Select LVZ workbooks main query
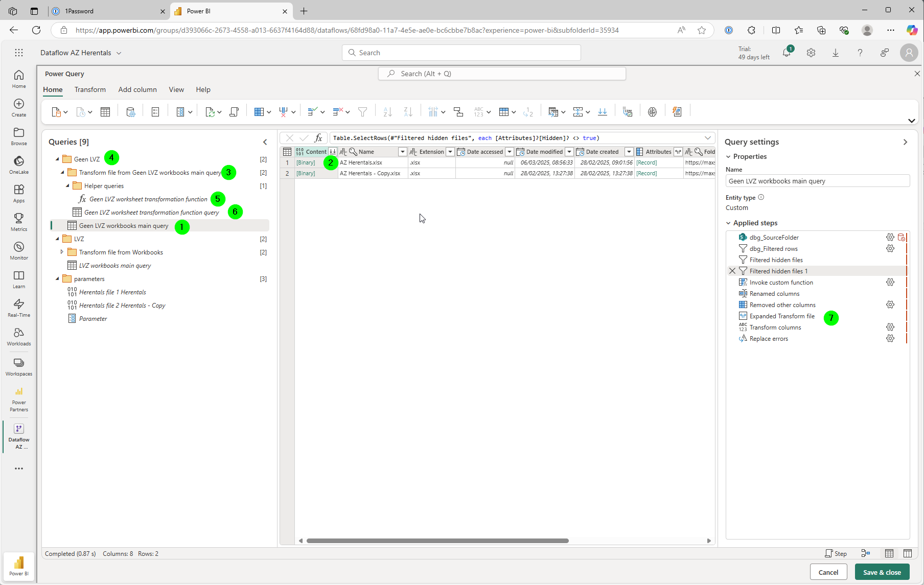 [x=115, y=266]
